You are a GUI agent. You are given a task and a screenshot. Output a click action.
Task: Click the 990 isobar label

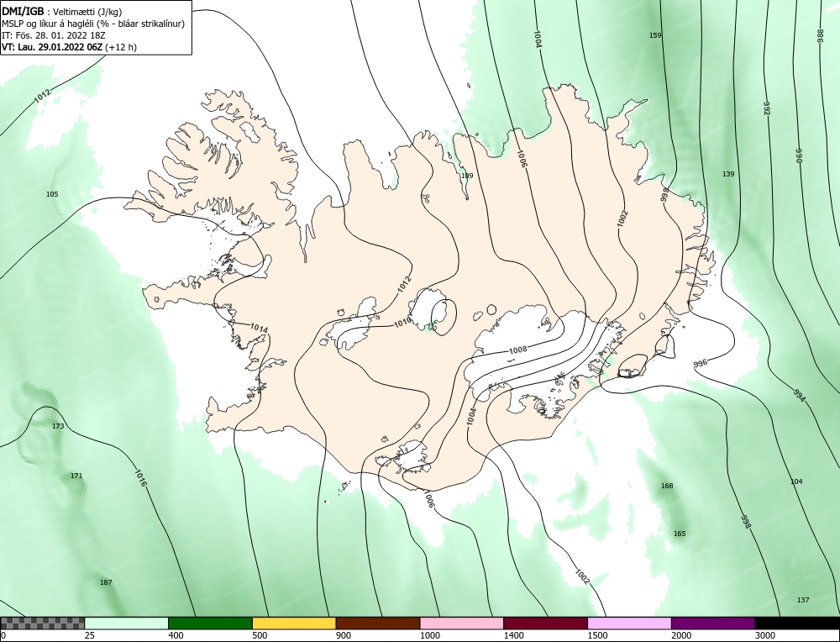[799, 156]
